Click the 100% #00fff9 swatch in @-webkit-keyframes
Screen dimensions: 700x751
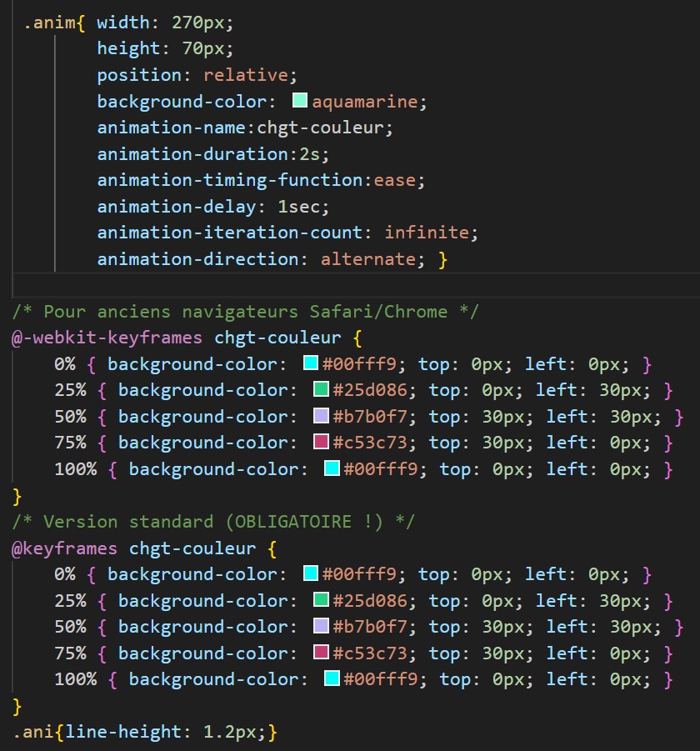pos(332,469)
